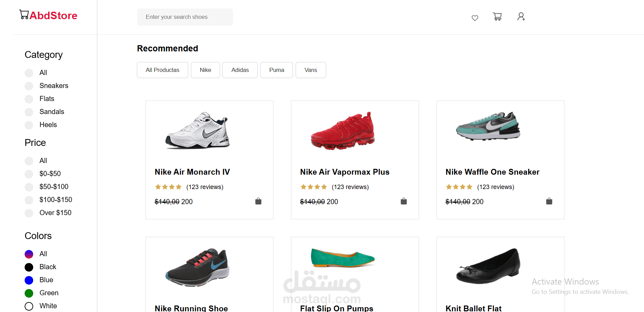Image resolution: width=644 pixels, height=312 pixels.
Task: Click the All Productas filter button
Action: click(x=163, y=70)
